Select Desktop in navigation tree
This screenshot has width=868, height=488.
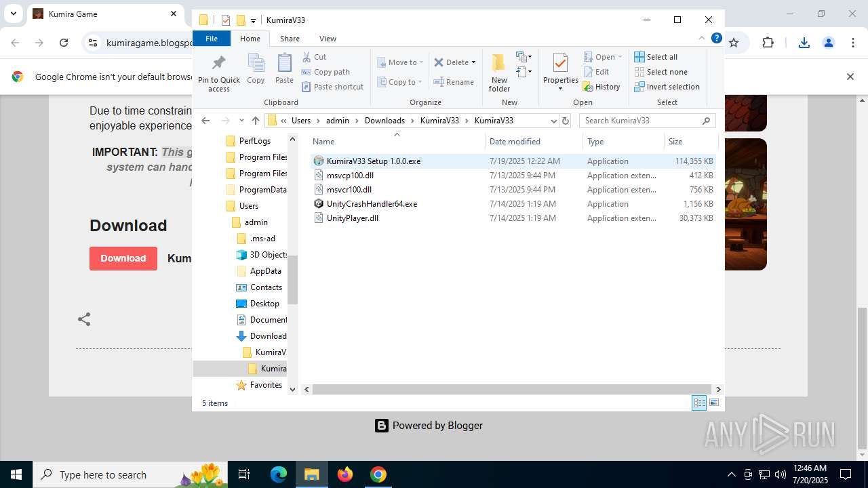pyautogui.click(x=258, y=304)
